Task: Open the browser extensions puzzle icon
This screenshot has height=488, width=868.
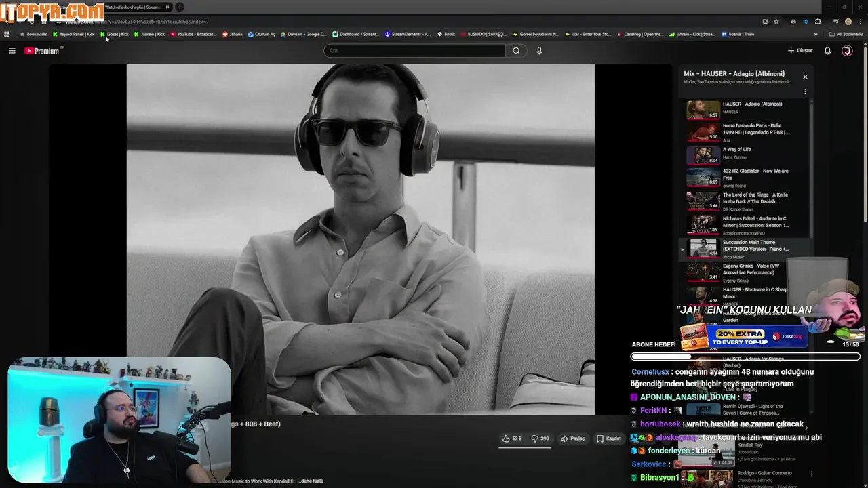Action: [x=818, y=22]
